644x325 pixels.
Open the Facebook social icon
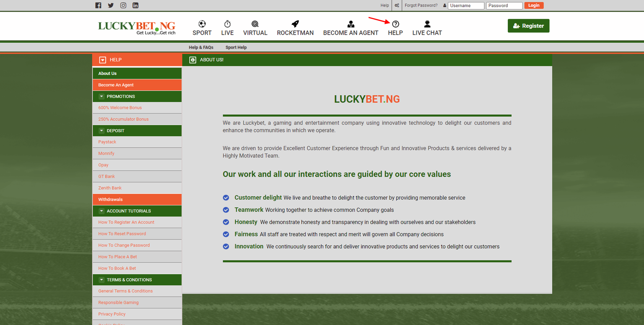tap(99, 5)
